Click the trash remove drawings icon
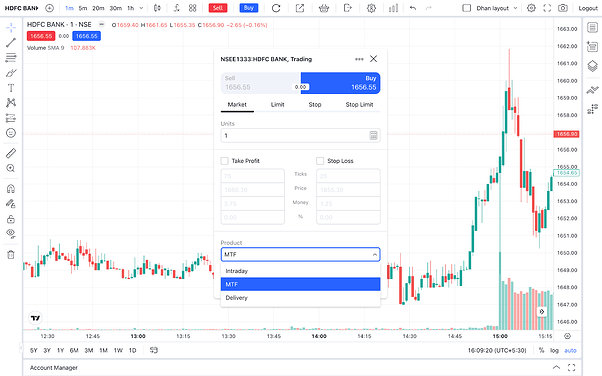 tap(11, 255)
